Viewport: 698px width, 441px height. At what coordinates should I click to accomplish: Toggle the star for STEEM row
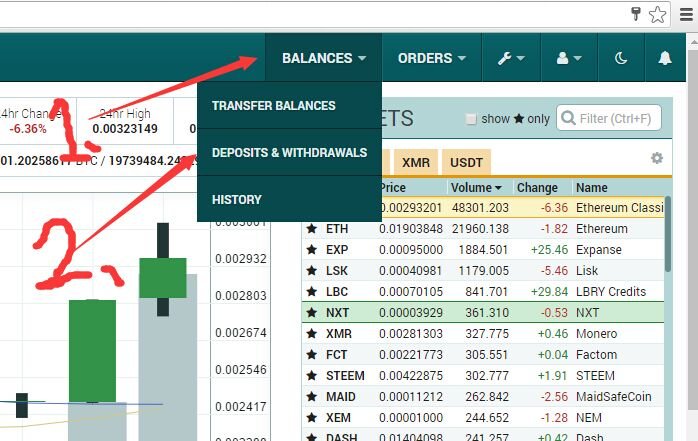point(312,376)
